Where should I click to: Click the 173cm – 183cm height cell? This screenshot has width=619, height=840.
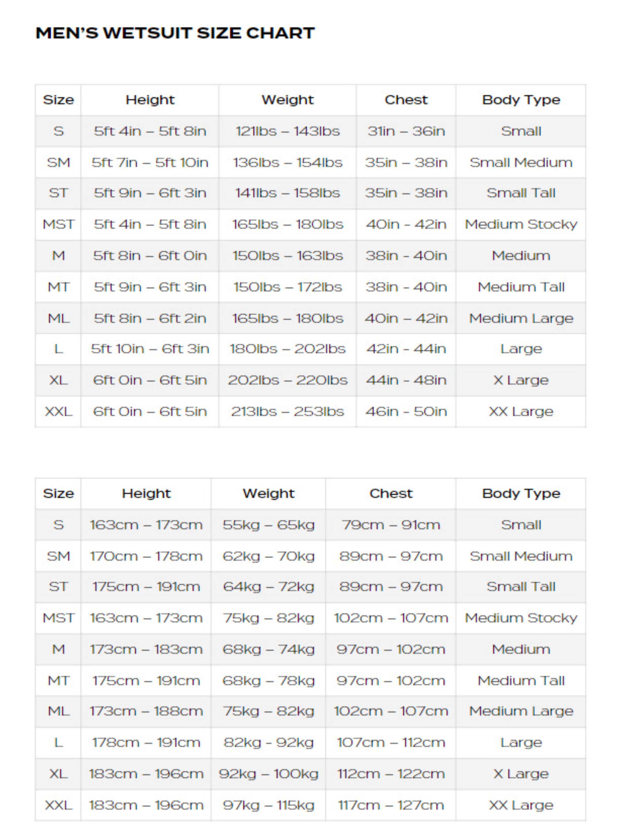(146, 649)
